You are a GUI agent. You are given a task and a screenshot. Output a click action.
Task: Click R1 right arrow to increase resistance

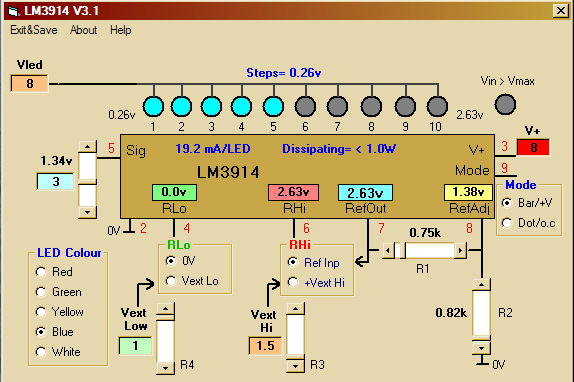click(x=461, y=251)
